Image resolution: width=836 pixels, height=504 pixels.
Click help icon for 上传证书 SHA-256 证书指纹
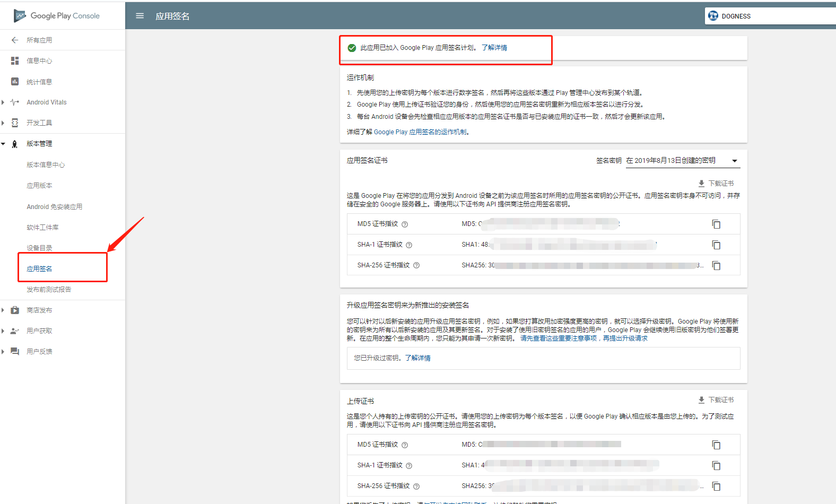[x=416, y=486]
